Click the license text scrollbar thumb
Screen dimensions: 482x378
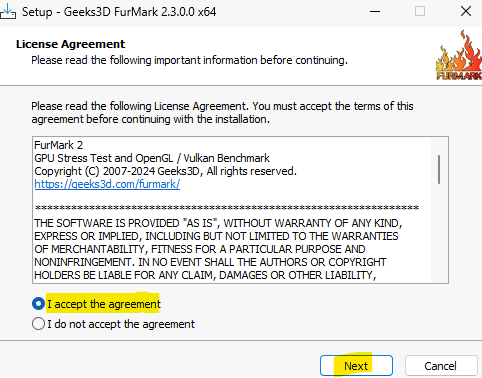click(x=439, y=169)
